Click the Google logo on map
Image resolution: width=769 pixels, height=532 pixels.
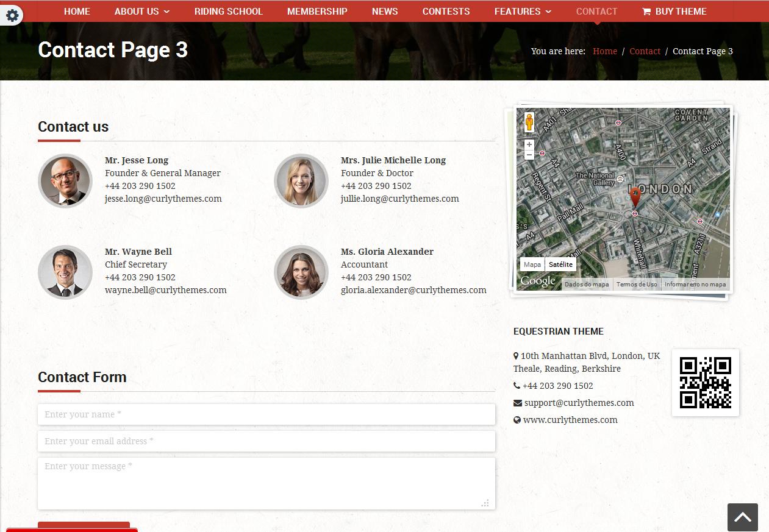(537, 281)
